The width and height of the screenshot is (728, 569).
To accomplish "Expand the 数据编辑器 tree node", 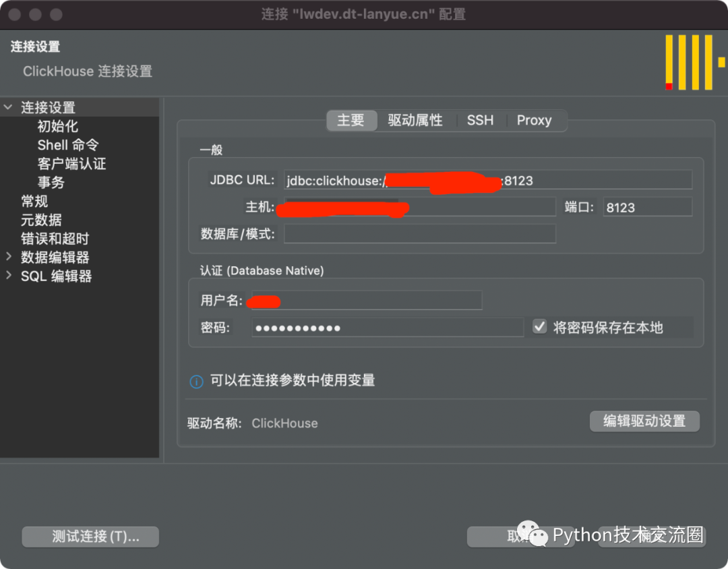I will click(8, 256).
